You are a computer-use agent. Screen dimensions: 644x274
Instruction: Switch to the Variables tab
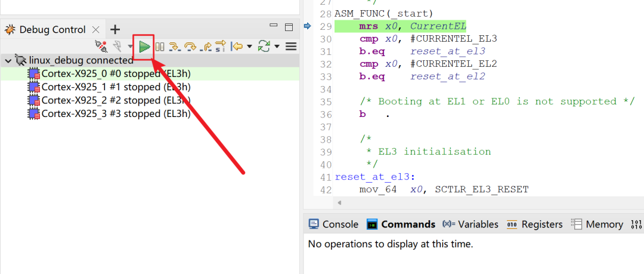point(470,224)
